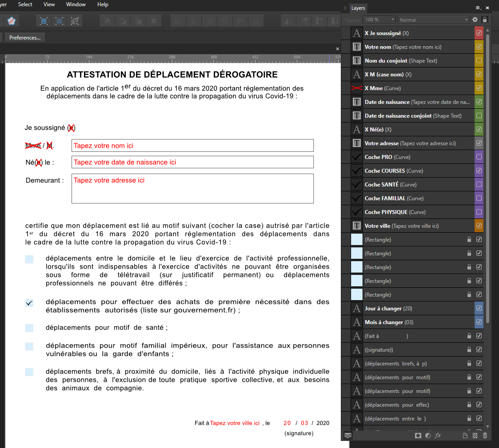
Task: Click the 'Tapez votre date de naissance ici' field
Action: click(x=192, y=162)
